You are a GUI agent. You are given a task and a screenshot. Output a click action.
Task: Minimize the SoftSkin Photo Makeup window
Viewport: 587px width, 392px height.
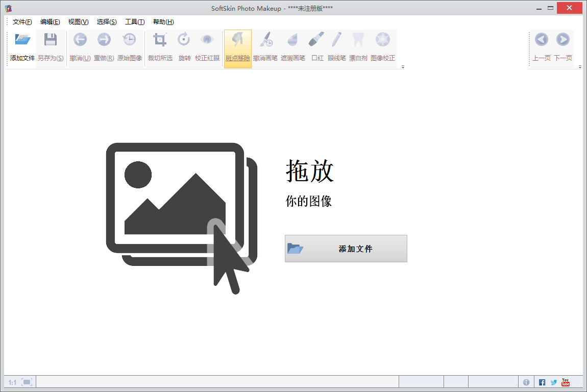pos(539,8)
